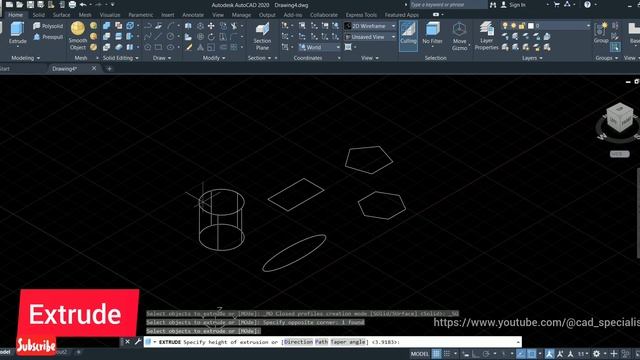Expand the Draw panel
The height and width of the screenshot is (360, 640).
point(162,58)
